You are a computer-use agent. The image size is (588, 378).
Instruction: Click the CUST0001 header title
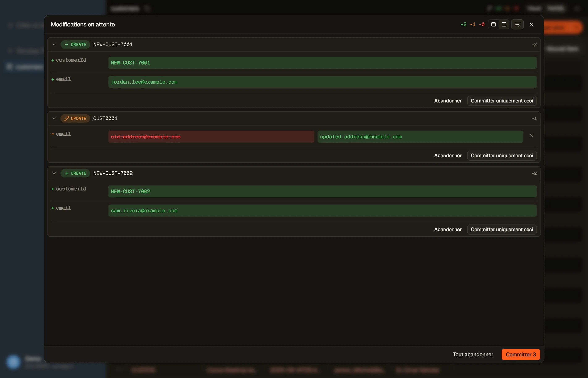pos(105,118)
